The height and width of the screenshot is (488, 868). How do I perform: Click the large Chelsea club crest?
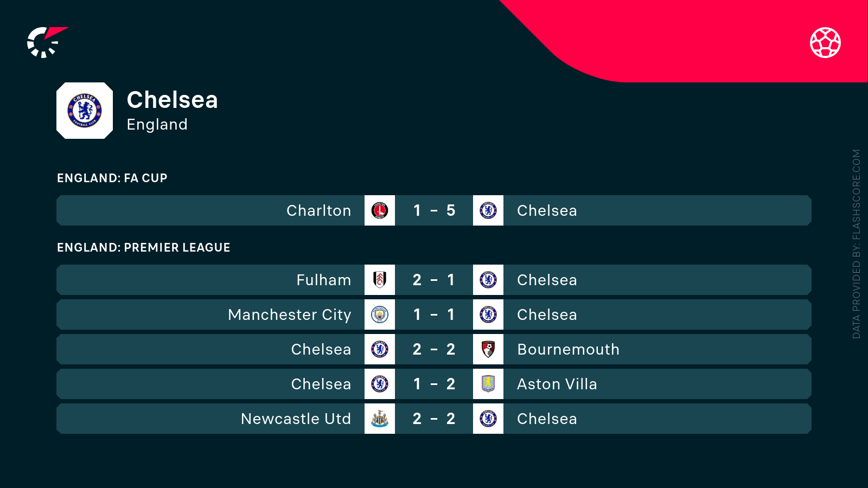pos(85,111)
